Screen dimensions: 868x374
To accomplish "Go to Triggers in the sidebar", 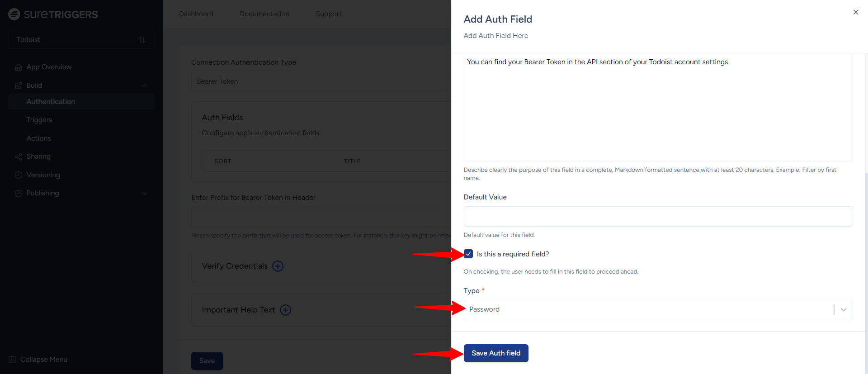I will [x=39, y=120].
